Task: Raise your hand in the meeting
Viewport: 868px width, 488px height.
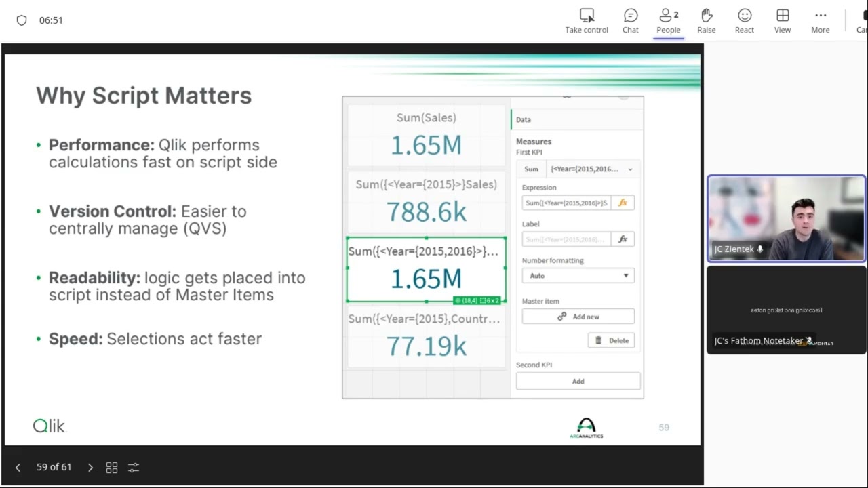Action: pos(707,21)
